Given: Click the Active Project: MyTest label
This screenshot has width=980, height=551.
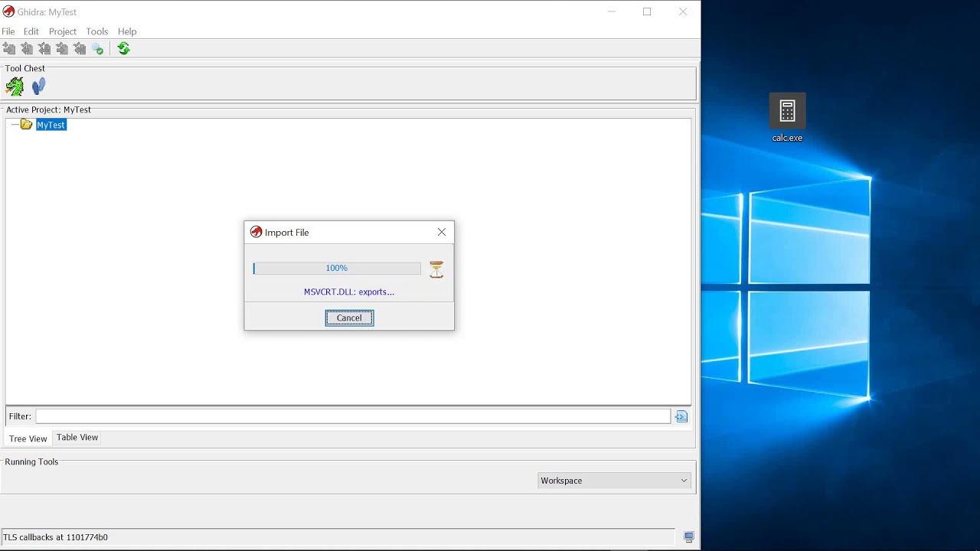Looking at the screenshot, I should coord(48,109).
